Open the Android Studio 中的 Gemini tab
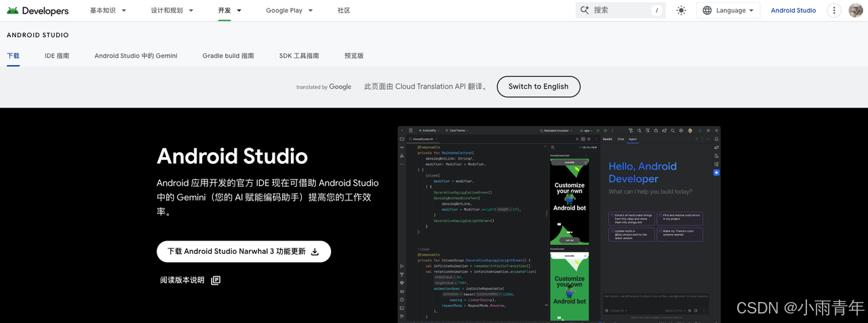This screenshot has width=868, height=323. [x=136, y=56]
